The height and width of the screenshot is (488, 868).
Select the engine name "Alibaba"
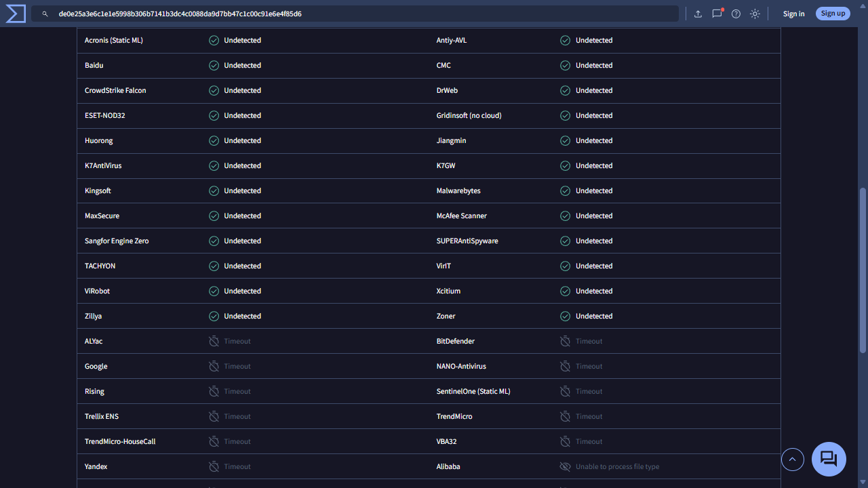click(448, 467)
